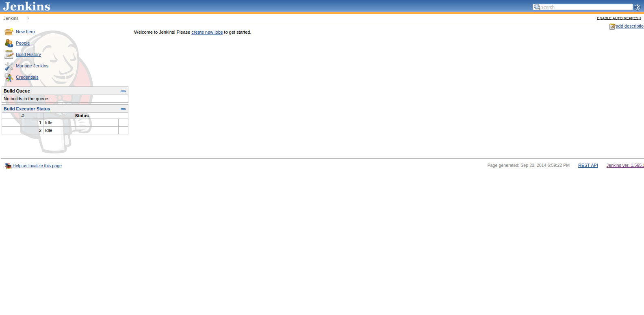Click the search help question mark icon
The height and width of the screenshot is (315, 644).
click(x=637, y=7)
